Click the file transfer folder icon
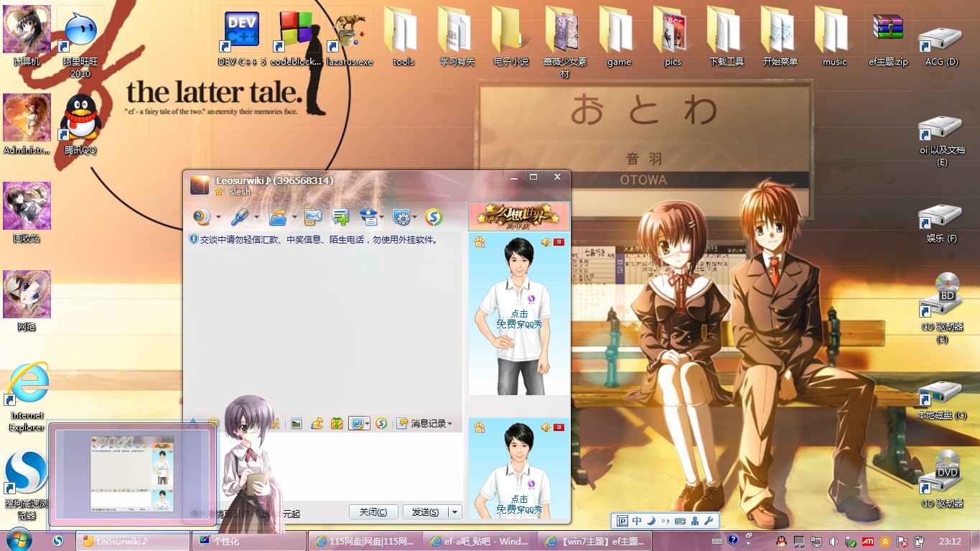 (277, 216)
